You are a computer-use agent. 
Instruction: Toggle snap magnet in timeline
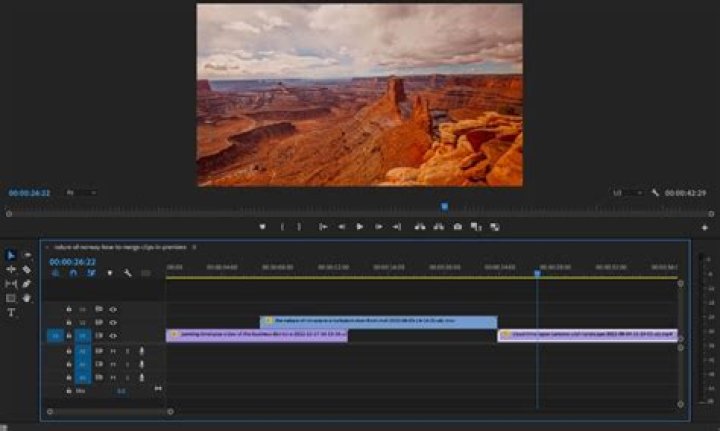point(72,273)
